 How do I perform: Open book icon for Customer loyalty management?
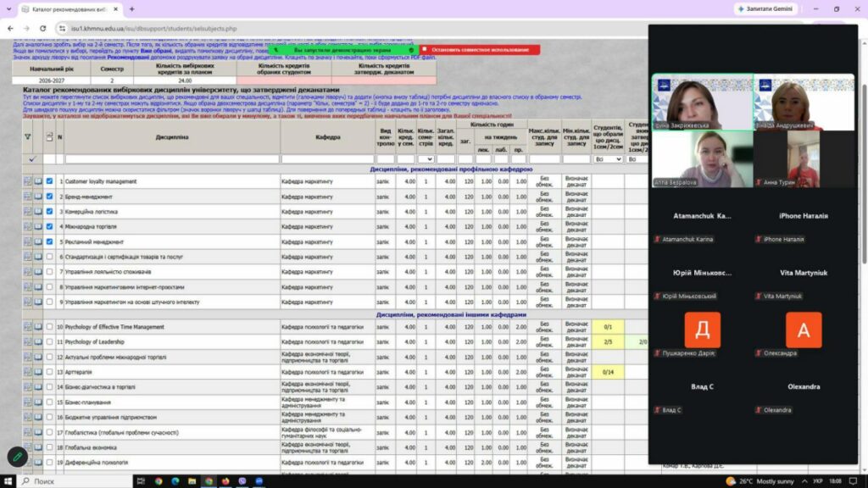click(38, 181)
